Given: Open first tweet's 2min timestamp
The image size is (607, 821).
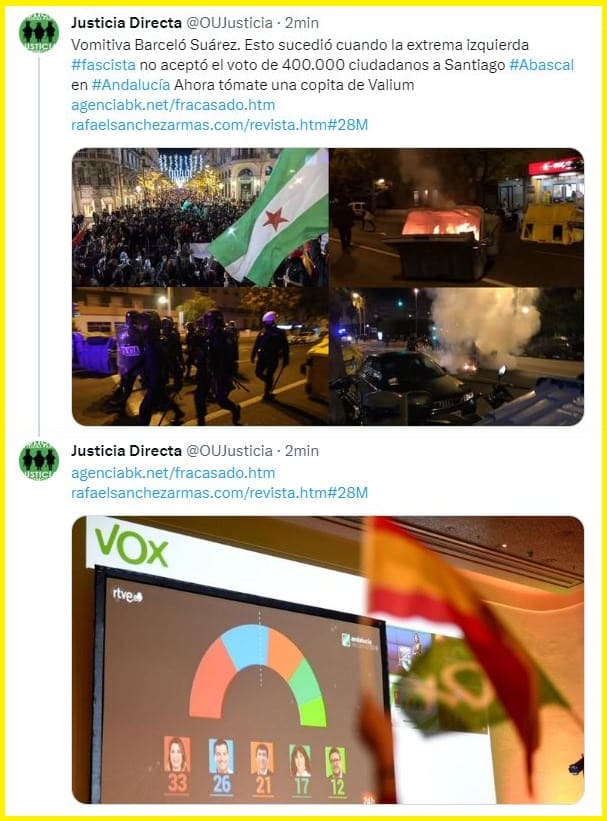Looking at the screenshot, I should (302, 23).
